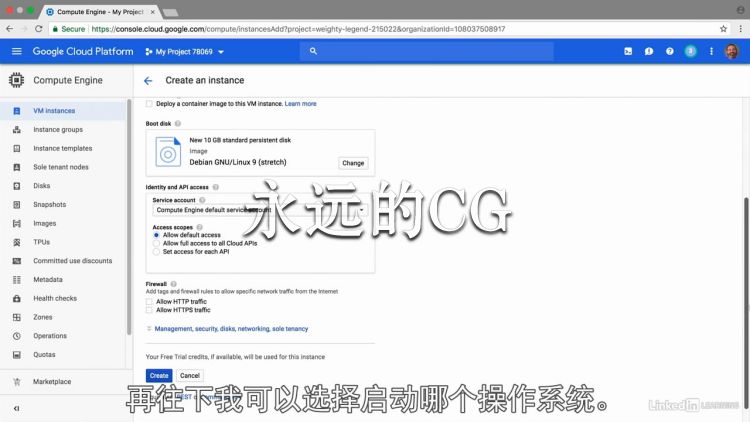Screen dimensions: 750x422
Task: Click the Cancel button
Action: 190,376
